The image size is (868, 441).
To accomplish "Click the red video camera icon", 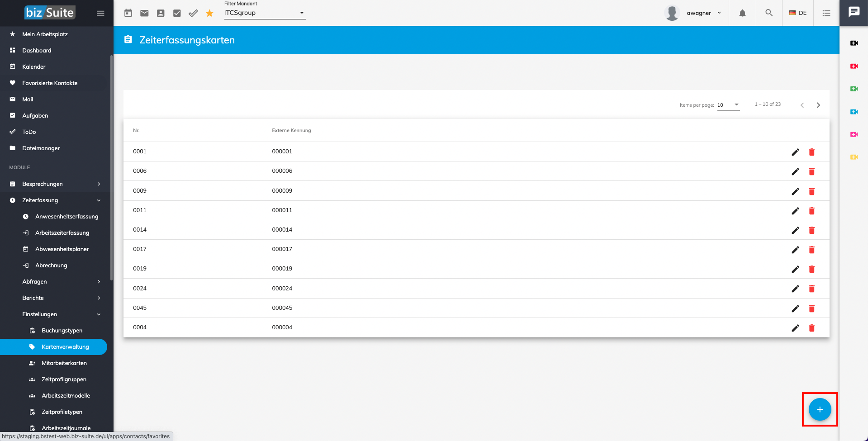I will [854, 66].
